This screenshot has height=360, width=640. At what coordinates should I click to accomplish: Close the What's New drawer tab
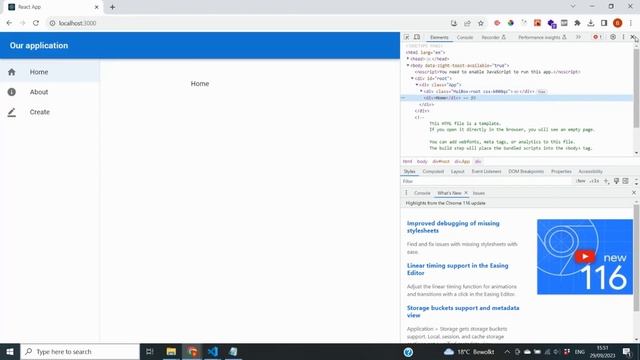pyautogui.click(x=466, y=193)
